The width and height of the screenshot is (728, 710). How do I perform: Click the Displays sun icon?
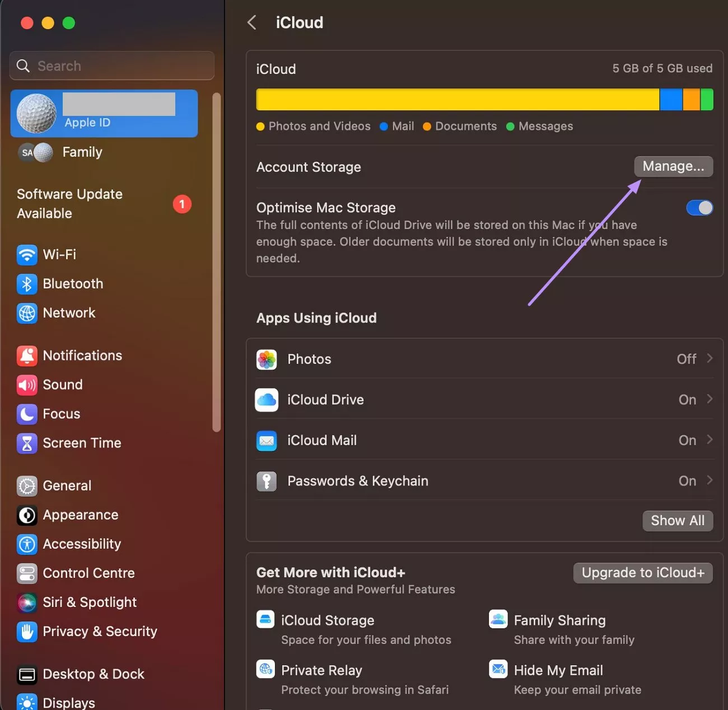tap(27, 702)
